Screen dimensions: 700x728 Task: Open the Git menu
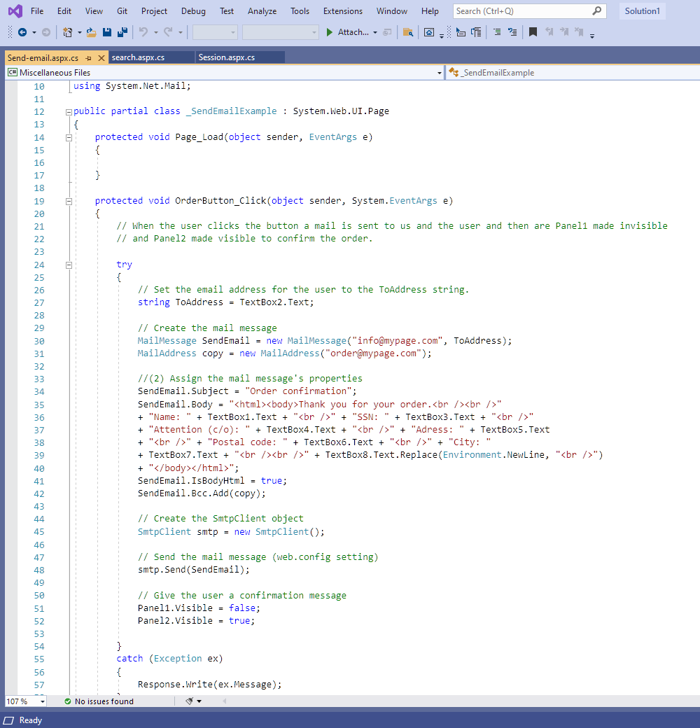[122, 10]
